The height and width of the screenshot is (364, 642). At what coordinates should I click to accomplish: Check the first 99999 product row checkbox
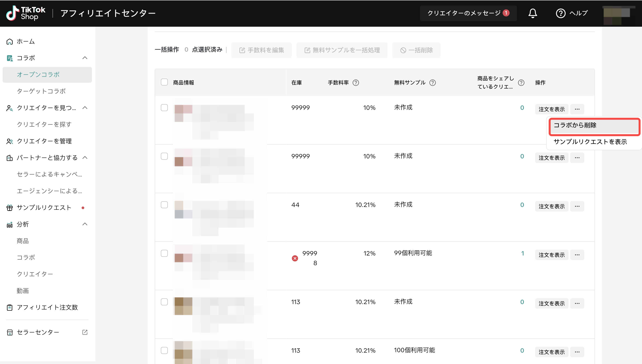164,108
